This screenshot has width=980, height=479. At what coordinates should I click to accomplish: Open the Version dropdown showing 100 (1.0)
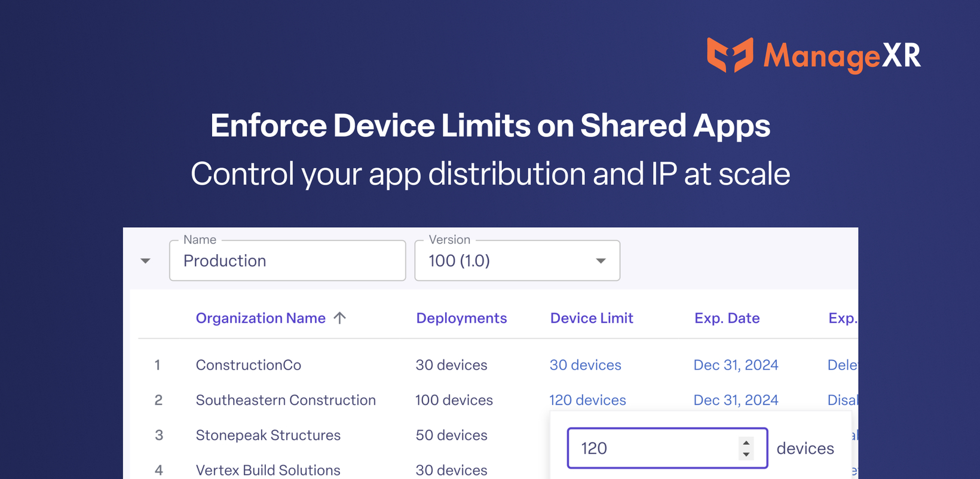pyautogui.click(x=517, y=261)
